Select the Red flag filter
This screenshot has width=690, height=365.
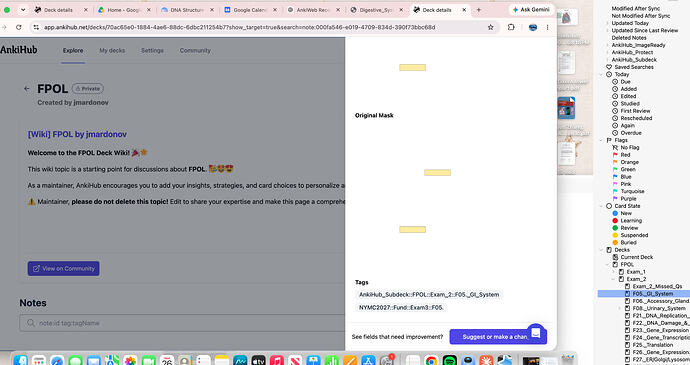coord(625,155)
